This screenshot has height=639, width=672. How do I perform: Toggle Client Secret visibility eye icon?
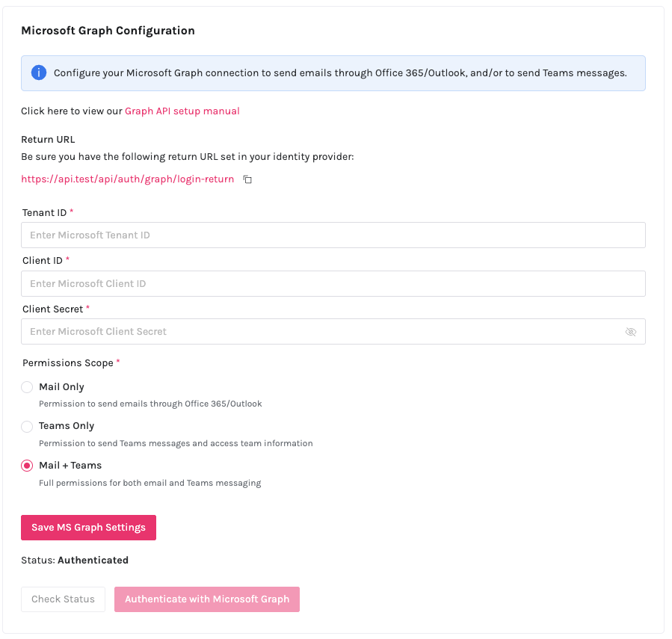630,332
